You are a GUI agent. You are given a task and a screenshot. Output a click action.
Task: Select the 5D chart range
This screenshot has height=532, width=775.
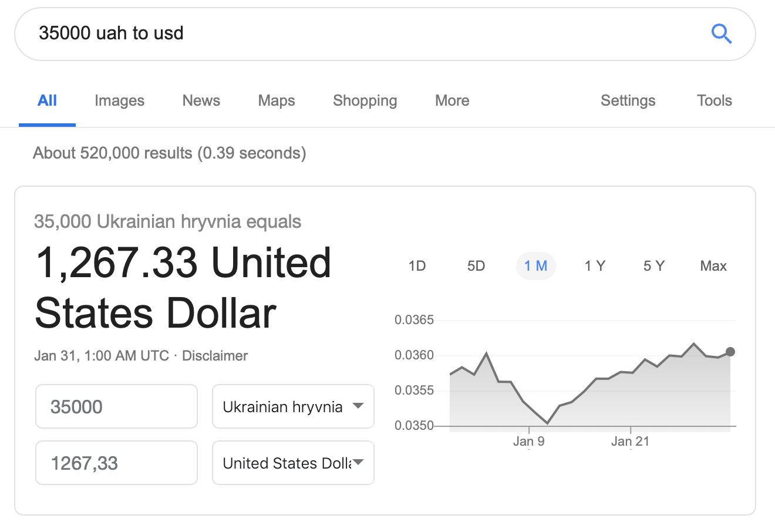point(476,266)
